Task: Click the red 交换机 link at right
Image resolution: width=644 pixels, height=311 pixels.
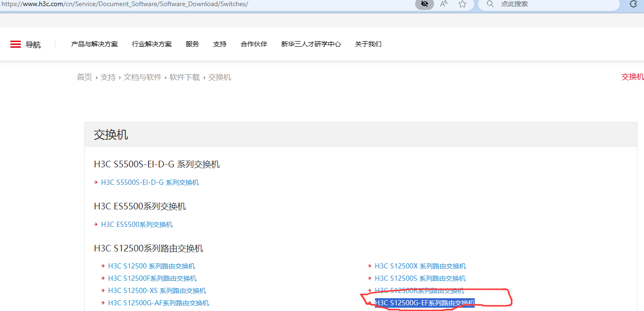Action: point(633,77)
